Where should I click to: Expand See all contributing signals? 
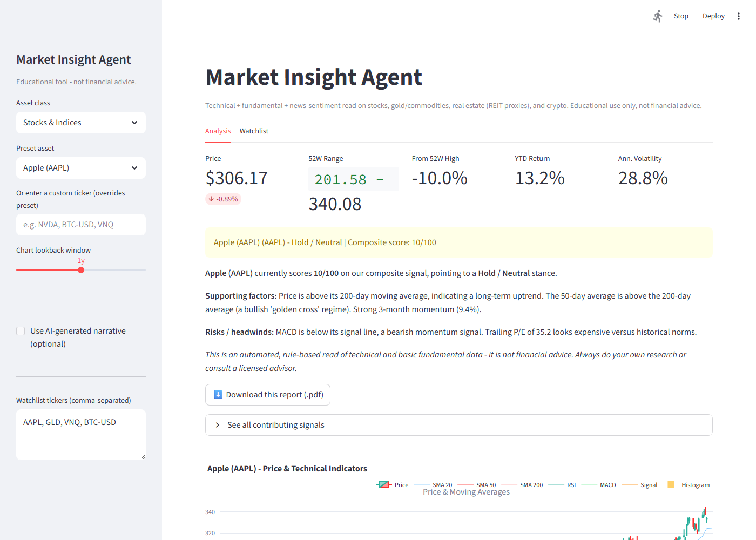click(459, 425)
